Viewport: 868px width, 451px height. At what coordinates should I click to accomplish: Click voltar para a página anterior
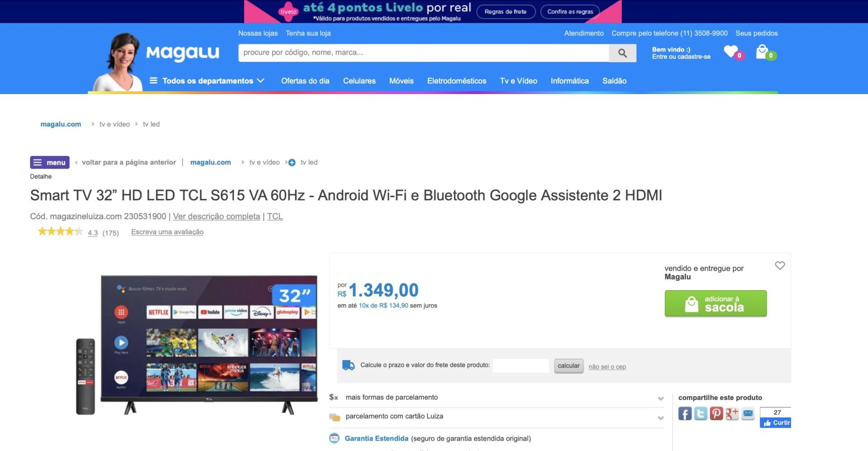point(129,162)
